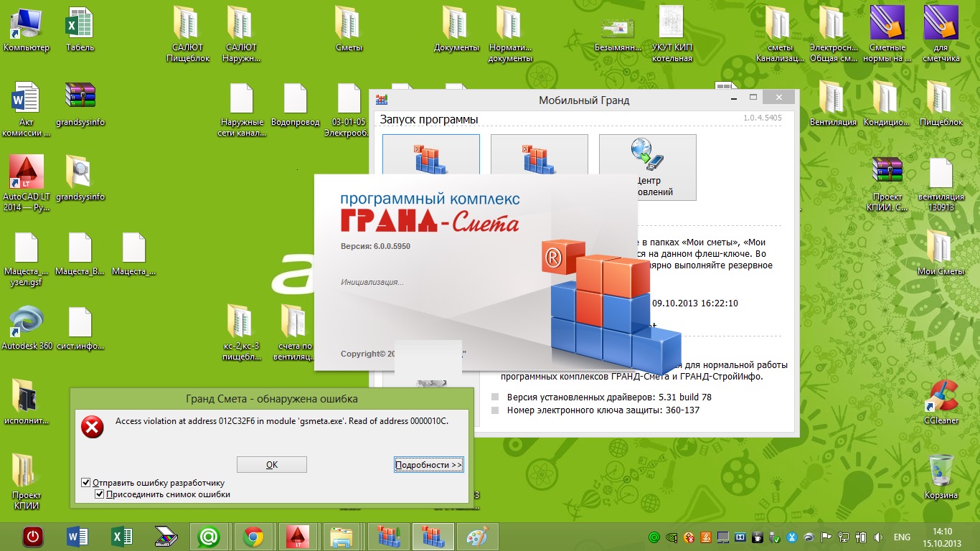Click the Инициализация... status text
The width and height of the screenshot is (980, 551).
[x=372, y=282]
